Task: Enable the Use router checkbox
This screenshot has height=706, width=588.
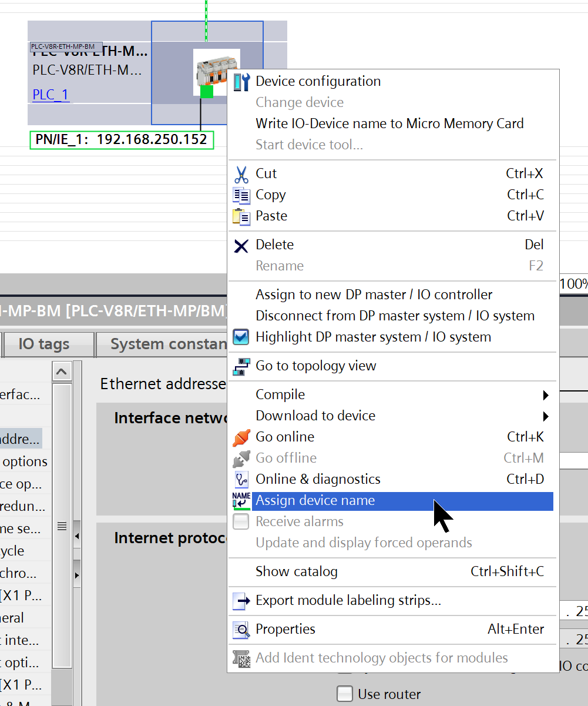Action: [345, 694]
